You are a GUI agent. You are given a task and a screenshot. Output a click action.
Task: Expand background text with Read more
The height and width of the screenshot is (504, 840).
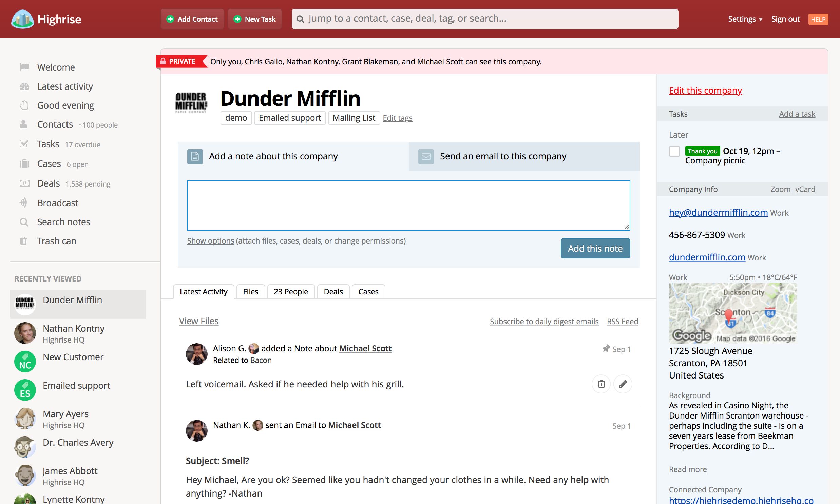click(687, 469)
